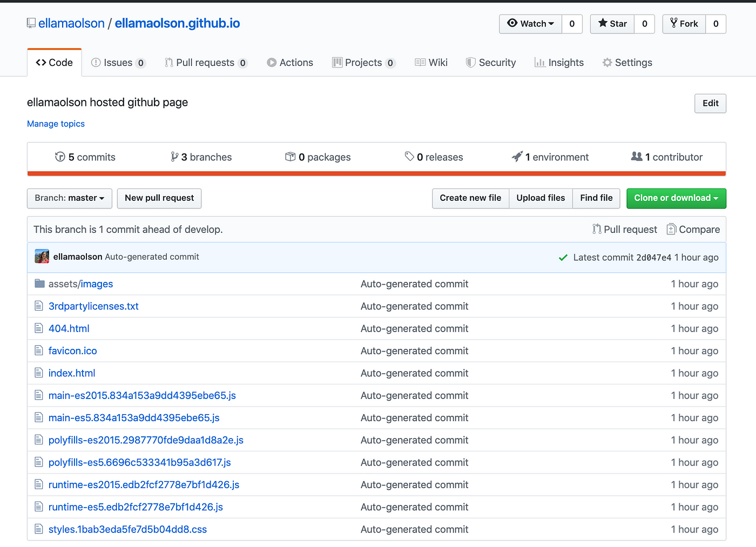The height and width of the screenshot is (547, 756).
Task: Click the Compare link text
Action: pos(699,229)
